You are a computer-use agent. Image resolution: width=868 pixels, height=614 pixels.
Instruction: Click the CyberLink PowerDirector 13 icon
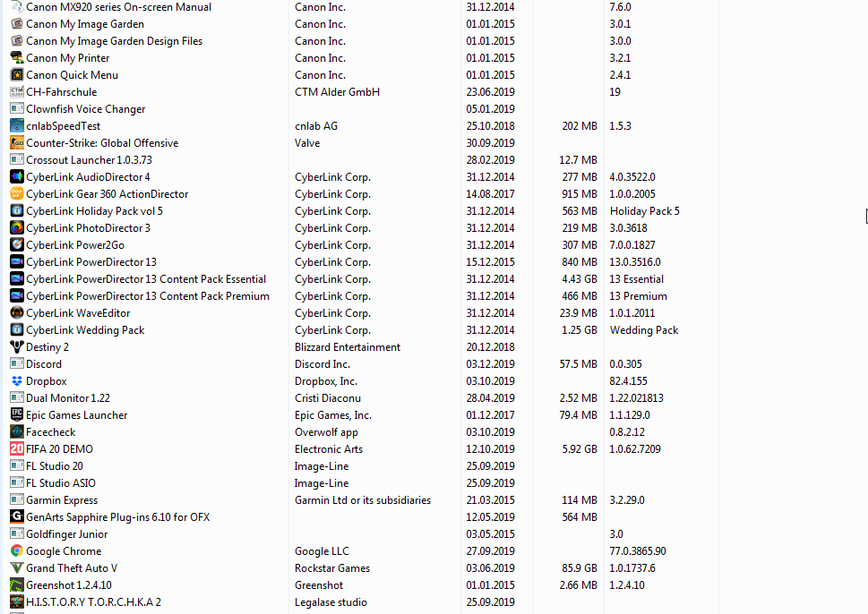17,261
